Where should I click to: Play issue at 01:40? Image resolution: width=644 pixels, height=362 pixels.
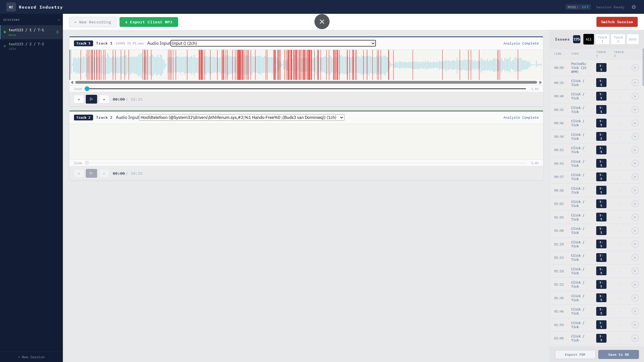(635, 298)
